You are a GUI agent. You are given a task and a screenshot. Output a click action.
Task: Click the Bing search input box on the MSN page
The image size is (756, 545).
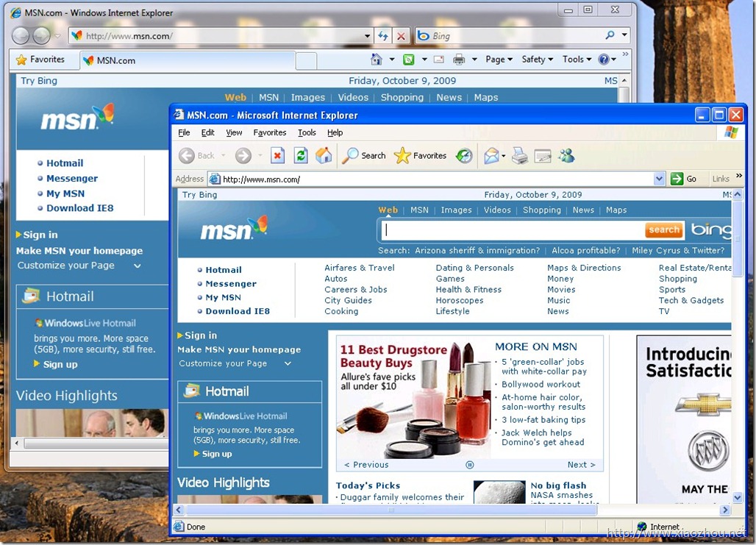pyautogui.click(x=513, y=230)
